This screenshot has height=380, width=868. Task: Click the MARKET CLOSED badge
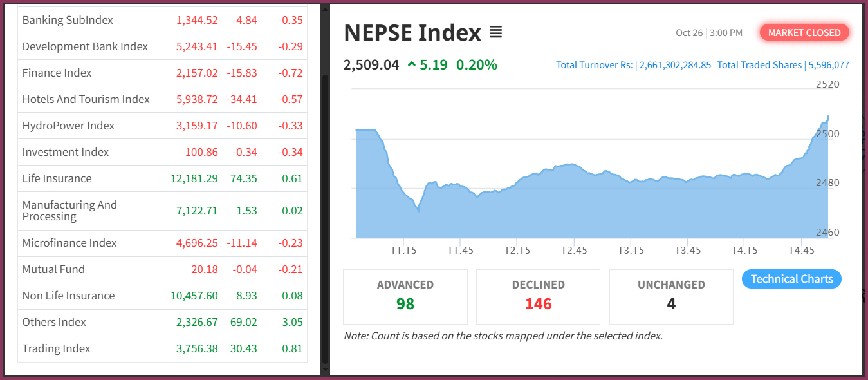coord(804,33)
